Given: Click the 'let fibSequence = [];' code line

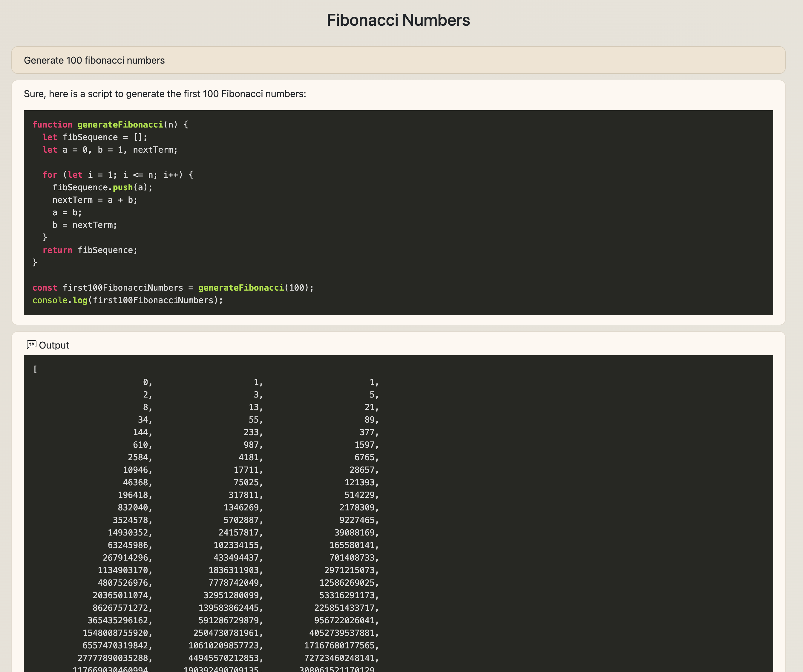Looking at the screenshot, I should coord(94,137).
